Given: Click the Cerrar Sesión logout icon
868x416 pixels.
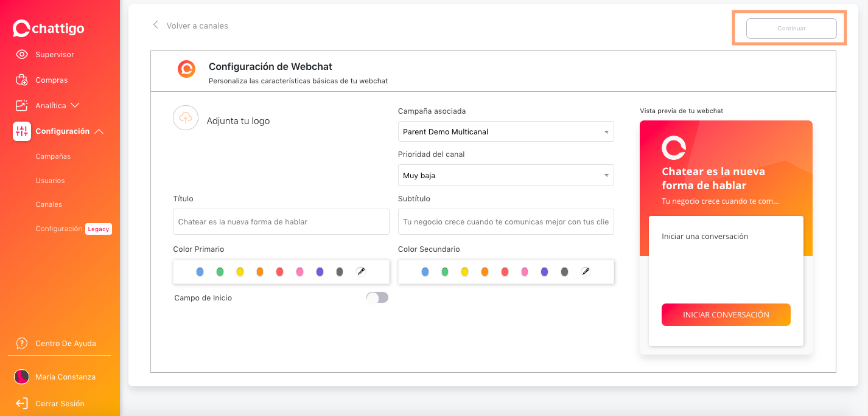Looking at the screenshot, I should (x=22, y=404).
